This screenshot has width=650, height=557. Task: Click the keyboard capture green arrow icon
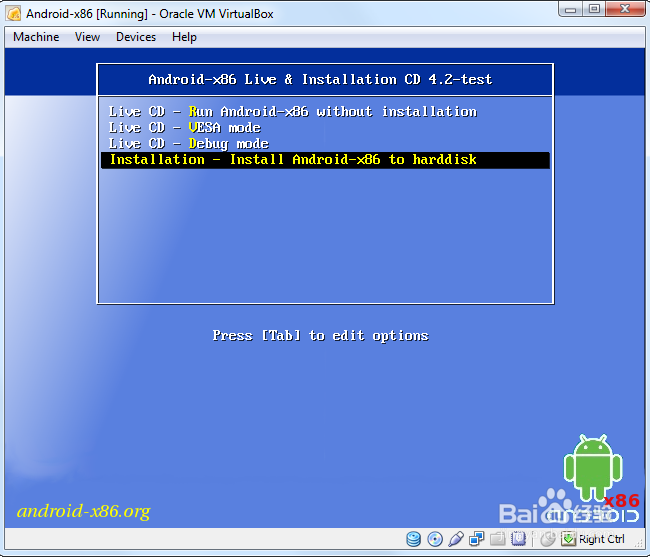pos(569,539)
